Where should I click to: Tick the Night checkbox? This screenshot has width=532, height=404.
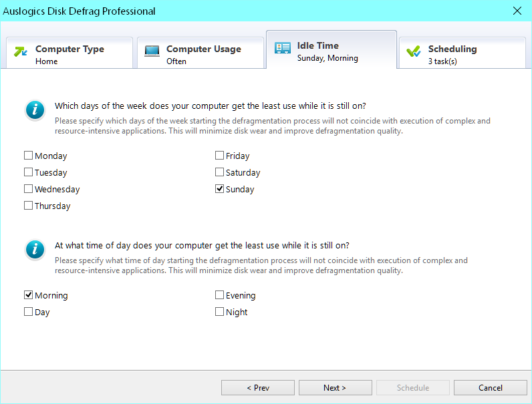[219, 311]
